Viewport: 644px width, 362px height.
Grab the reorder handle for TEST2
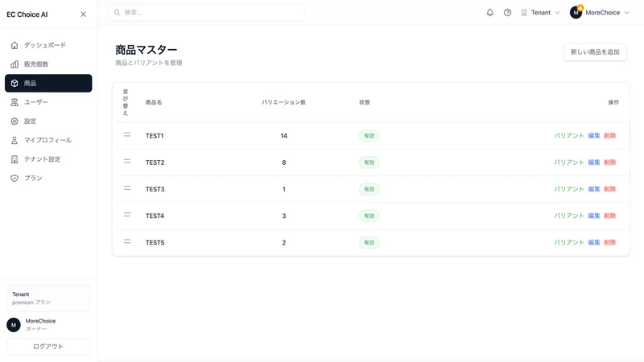tap(127, 162)
